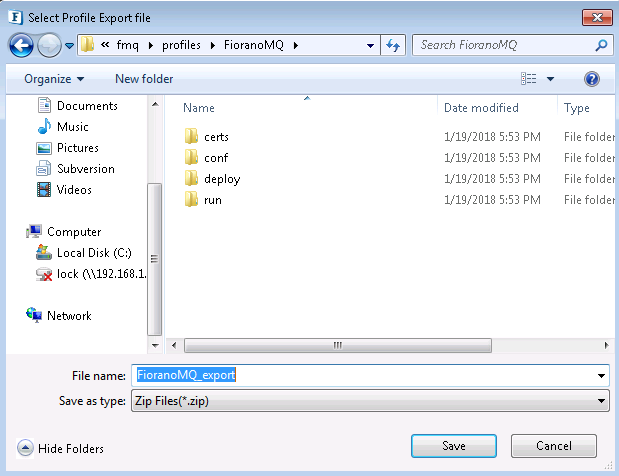Click the Help question mark icon

592,79
